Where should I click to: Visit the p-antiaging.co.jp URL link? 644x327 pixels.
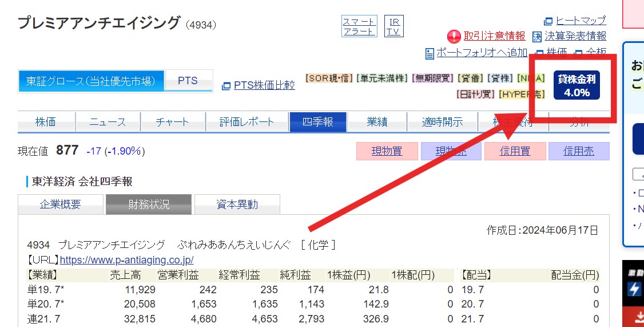tap(127, 260)
